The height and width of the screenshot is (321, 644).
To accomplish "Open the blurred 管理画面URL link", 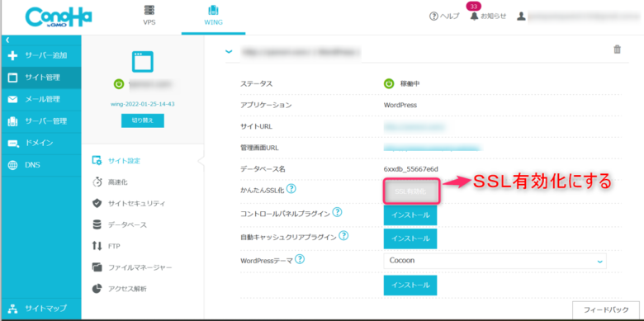I will click(433, 148).
